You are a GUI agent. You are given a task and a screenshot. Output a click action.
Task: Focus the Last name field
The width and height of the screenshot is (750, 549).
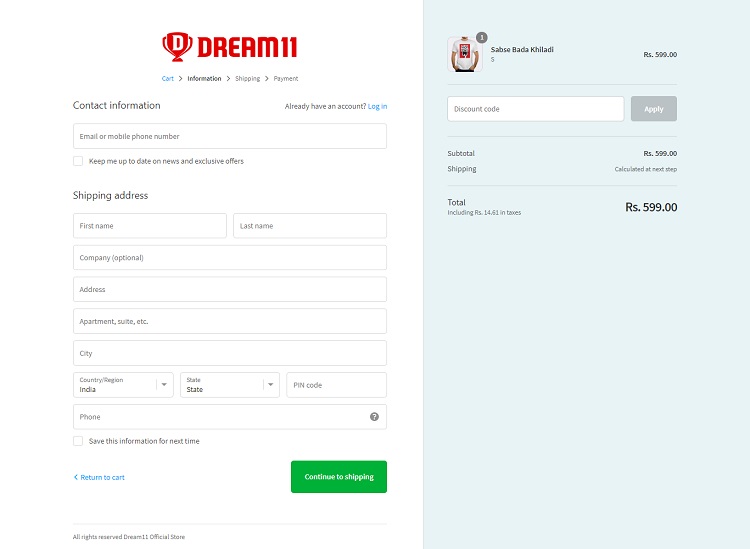pos(310,226)
